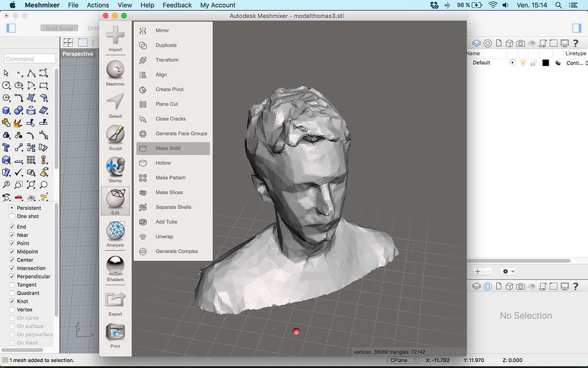This screenshot has width=588, height=368.
Task: Click the camera icon in lower properties panel
Action: pyautogui.click(x=520, y=286)
